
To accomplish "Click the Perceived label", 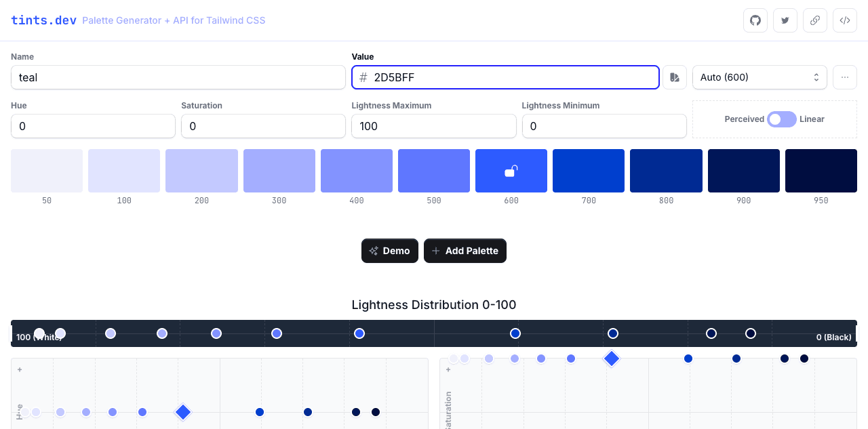I will (744, 119).
